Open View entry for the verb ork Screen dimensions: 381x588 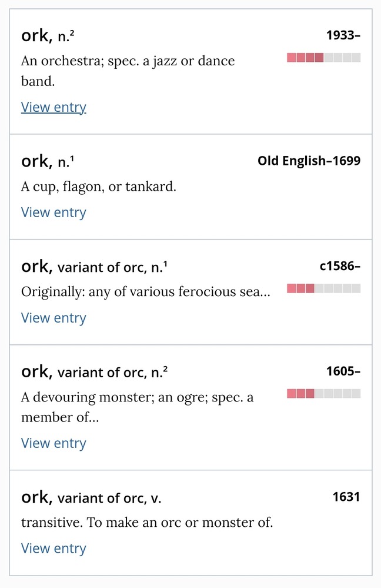click(54, 549)
